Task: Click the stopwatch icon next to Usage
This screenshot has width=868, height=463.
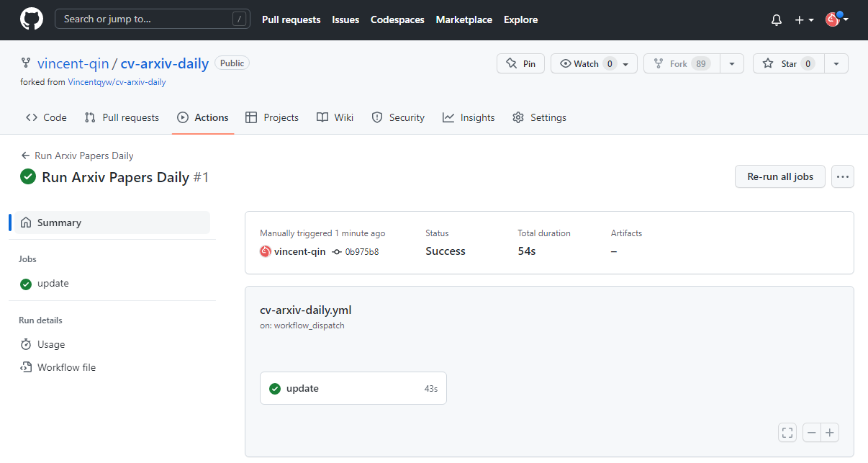Action: (x=26, y=344)
